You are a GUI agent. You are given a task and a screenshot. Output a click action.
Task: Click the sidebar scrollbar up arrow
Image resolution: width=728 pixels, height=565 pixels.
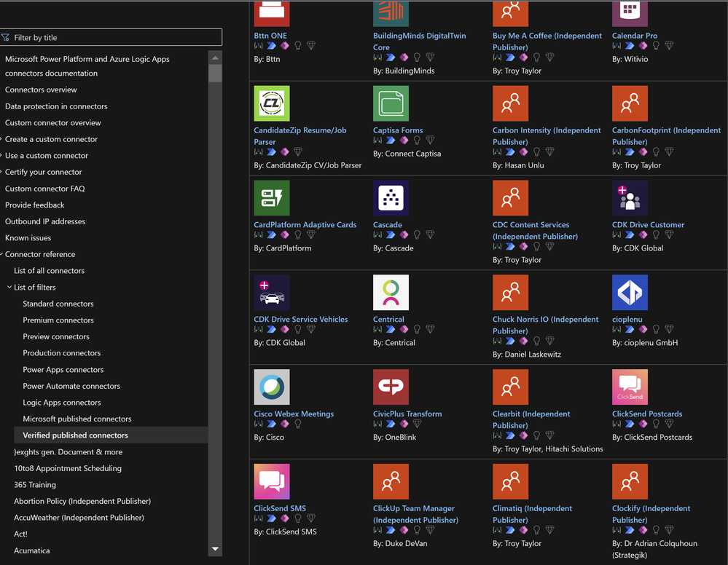tap(215, 58)
